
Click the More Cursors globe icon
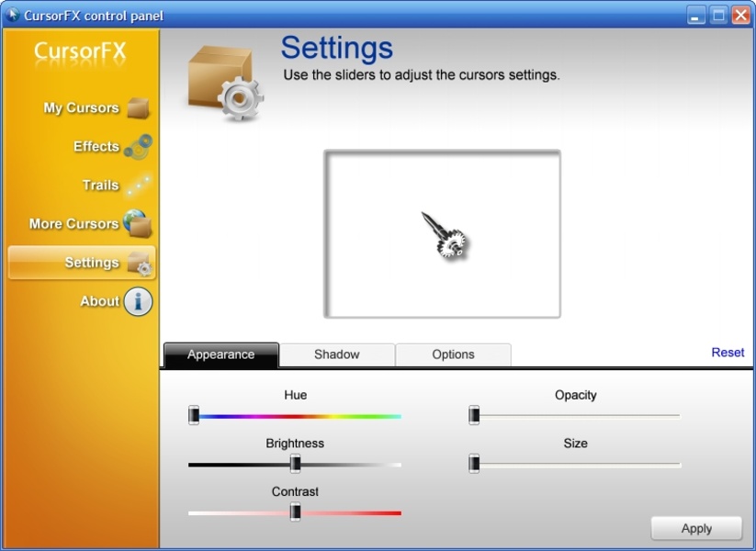(x=138, y=223)
